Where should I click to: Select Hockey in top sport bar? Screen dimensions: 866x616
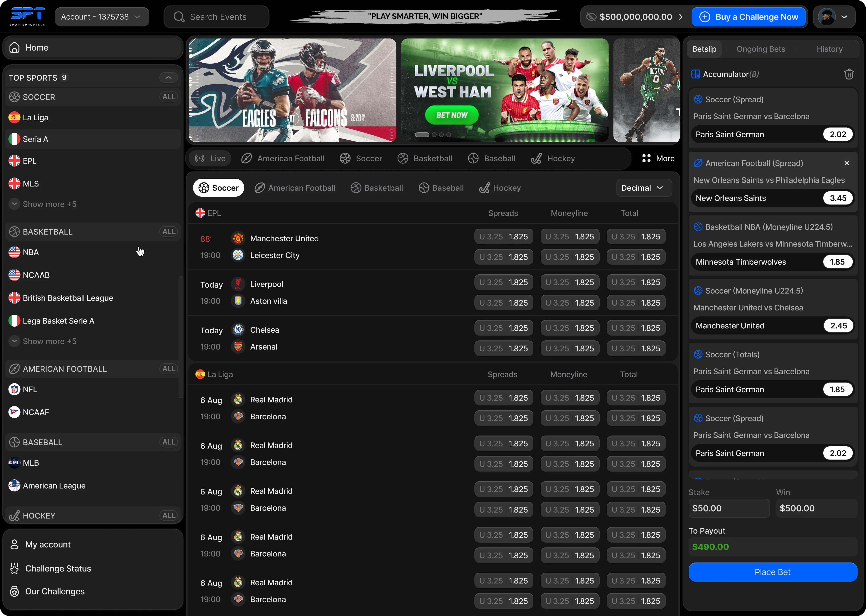coord(553,158)
